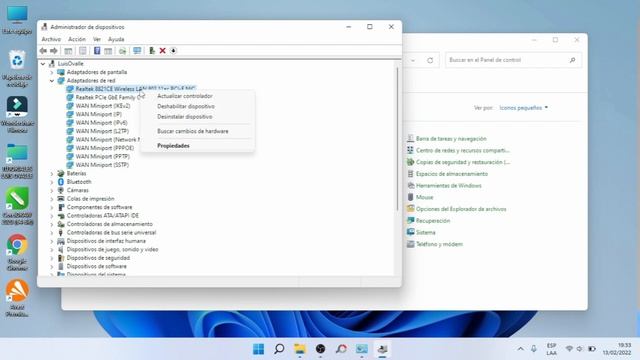Screen dimensions: 640x360
Task: Expand the Cámaras category
Action: (52, 190)
